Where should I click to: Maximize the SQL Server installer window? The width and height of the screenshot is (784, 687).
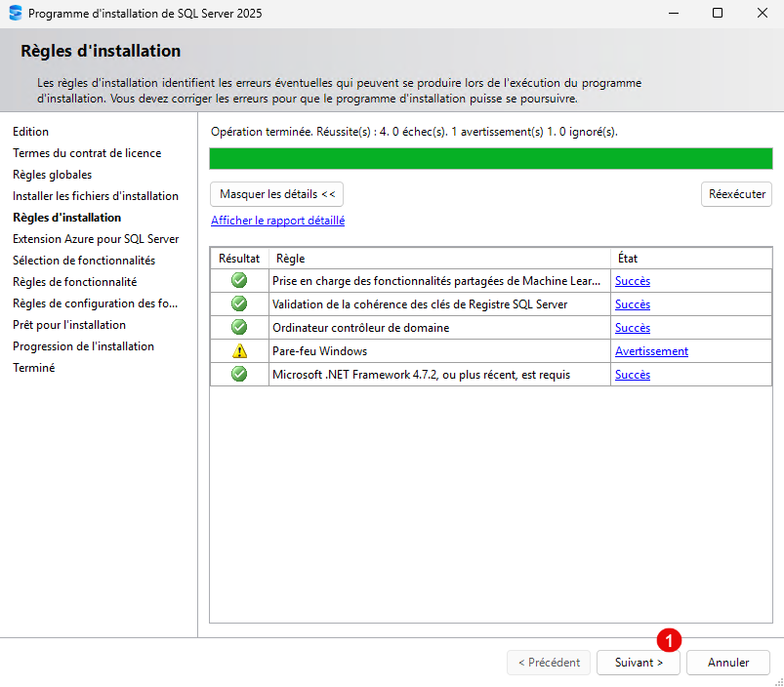[718, 13]
